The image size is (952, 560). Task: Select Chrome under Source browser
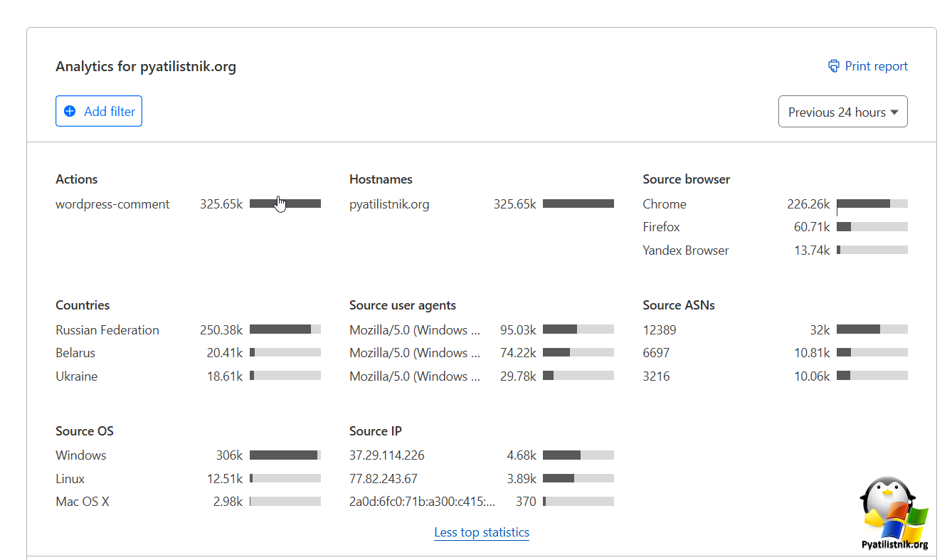[665, 204]
